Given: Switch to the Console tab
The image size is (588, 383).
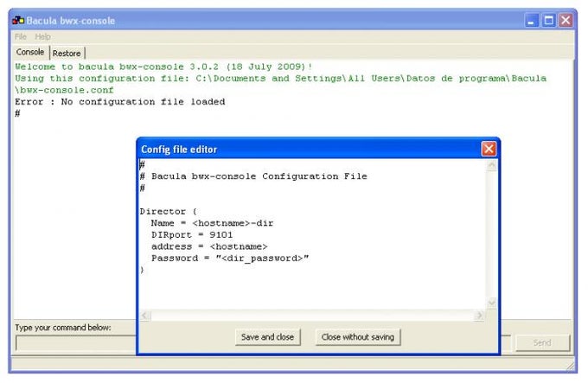Looking at the screenshot, I should point(30,52).
